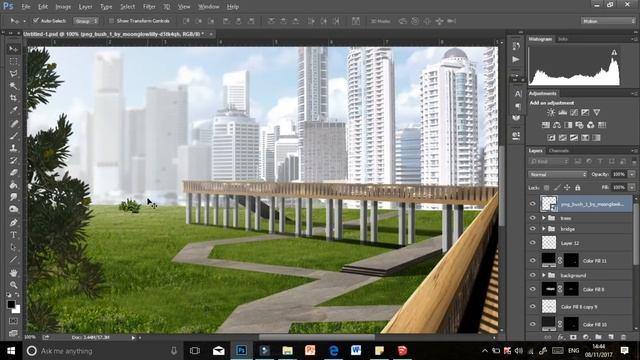Screen dimensions: 640x360
Task: Open the Fill slider dropdown arrow
Action: tap(632, 188)
